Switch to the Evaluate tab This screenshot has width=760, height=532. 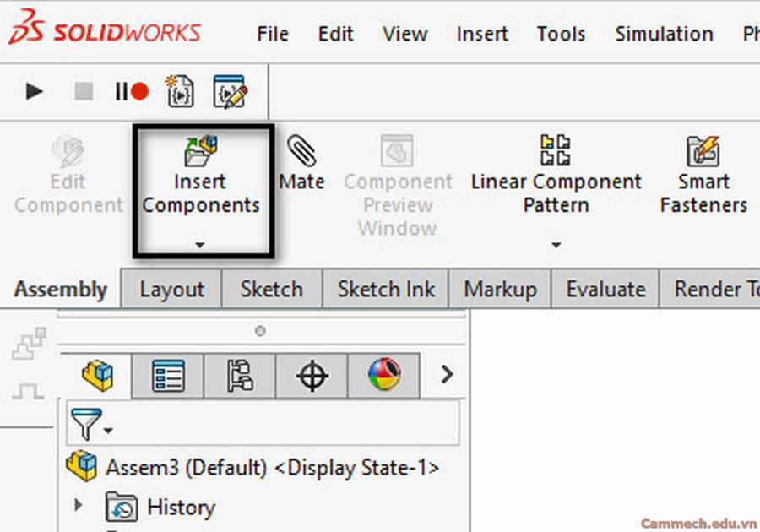605,290
